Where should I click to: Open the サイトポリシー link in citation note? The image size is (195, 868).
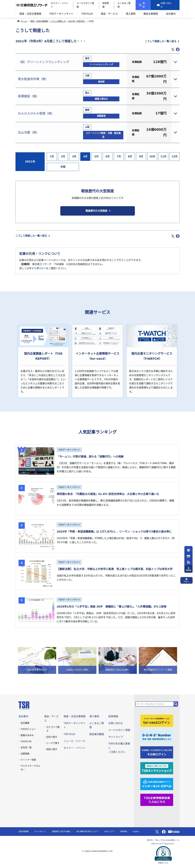pos(37,268)
